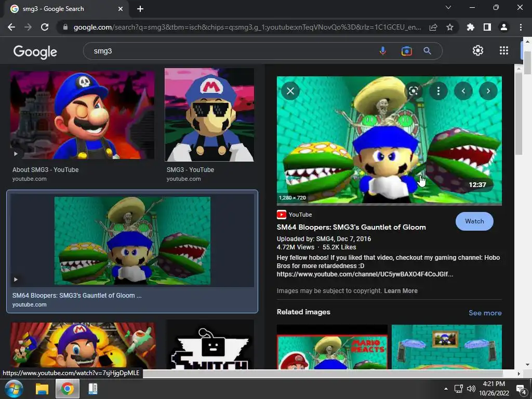
Task: Open preview panel more options menu
Action: pyautogui.click(x=438, y=91)
